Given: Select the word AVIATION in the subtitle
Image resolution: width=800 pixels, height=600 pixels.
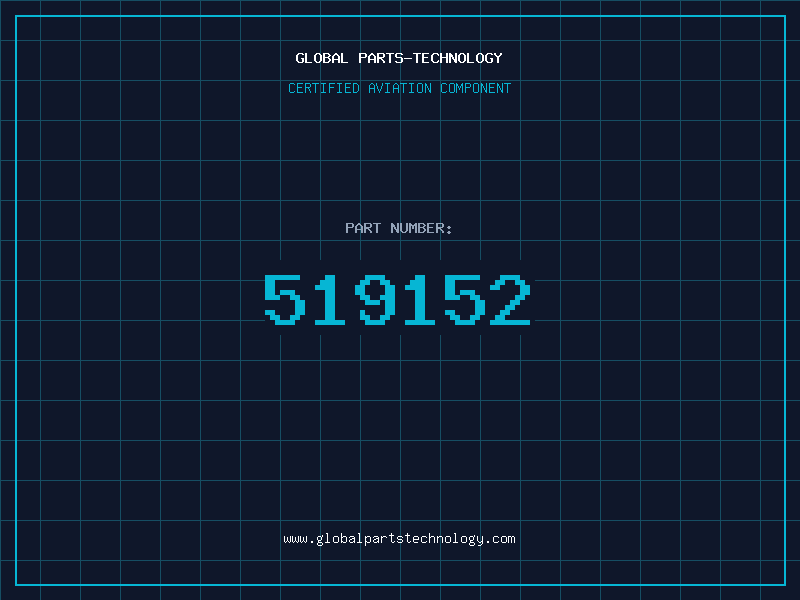Looking at the screenshot, I should click(x=400, y=88).
